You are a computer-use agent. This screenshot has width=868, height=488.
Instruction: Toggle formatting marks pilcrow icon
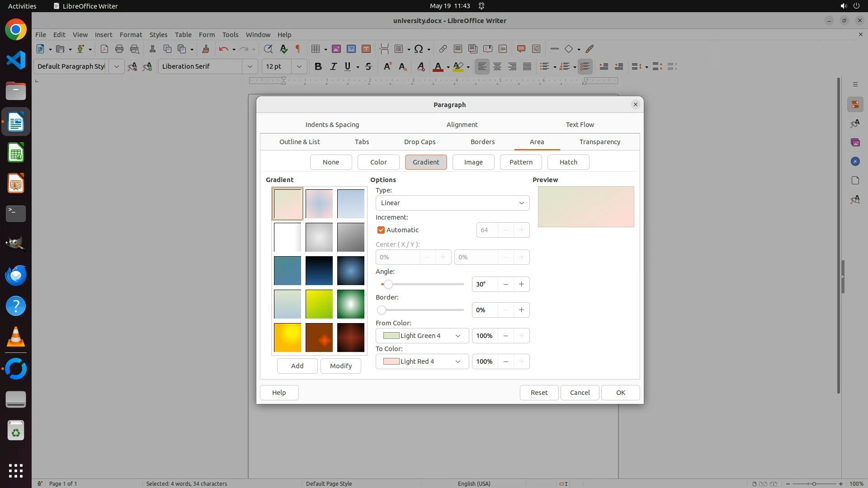click(x=298, y=49)
